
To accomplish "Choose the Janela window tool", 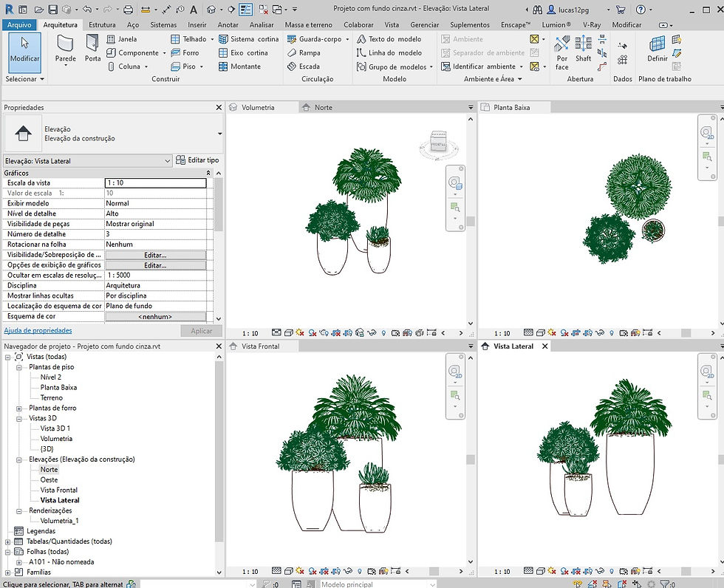I will point(122,39).
